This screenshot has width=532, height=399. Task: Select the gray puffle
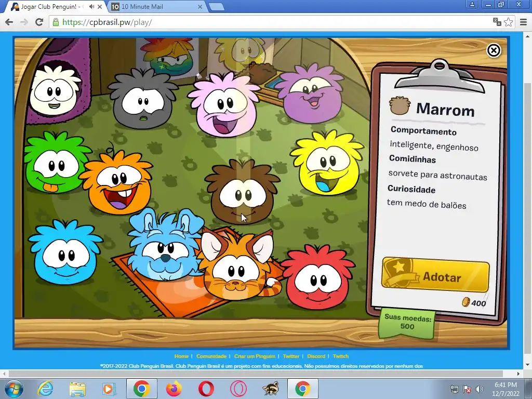click(x=142, y=98)
